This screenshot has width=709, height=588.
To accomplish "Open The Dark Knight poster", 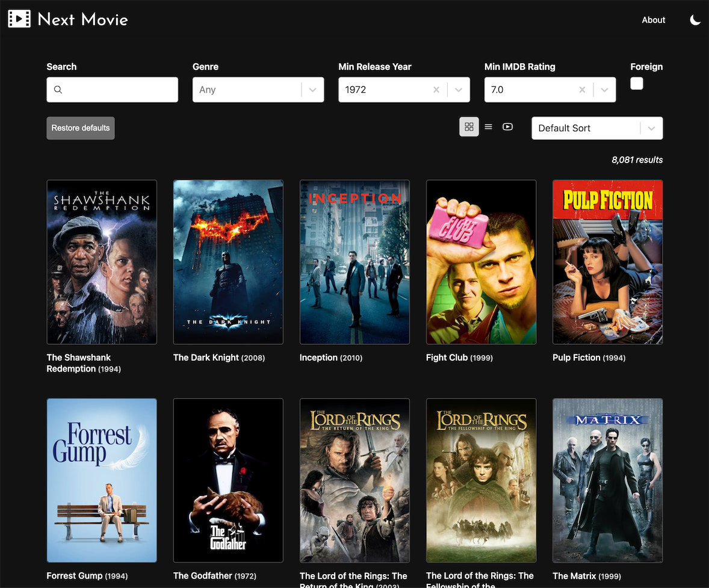I will point(228,262).
